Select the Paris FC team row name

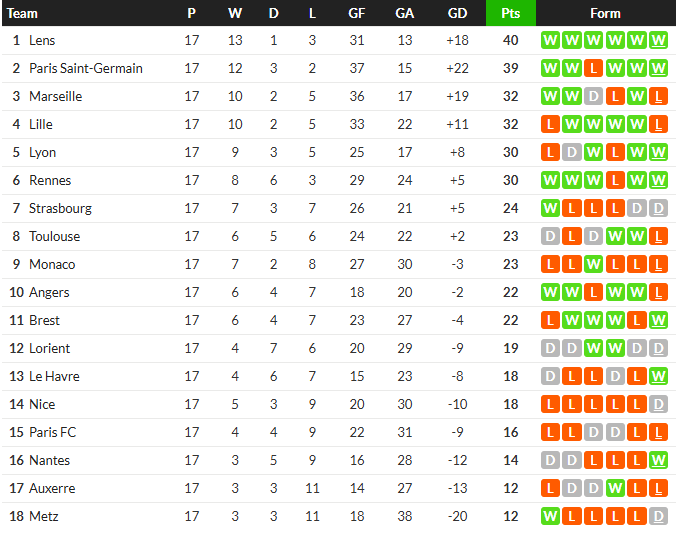[x=52, y=432]
